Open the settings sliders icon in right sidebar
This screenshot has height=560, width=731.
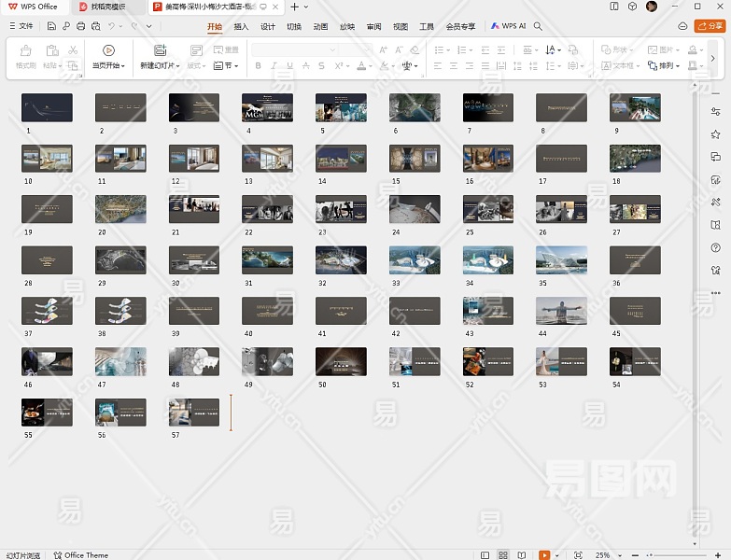[x=715, y=113]
